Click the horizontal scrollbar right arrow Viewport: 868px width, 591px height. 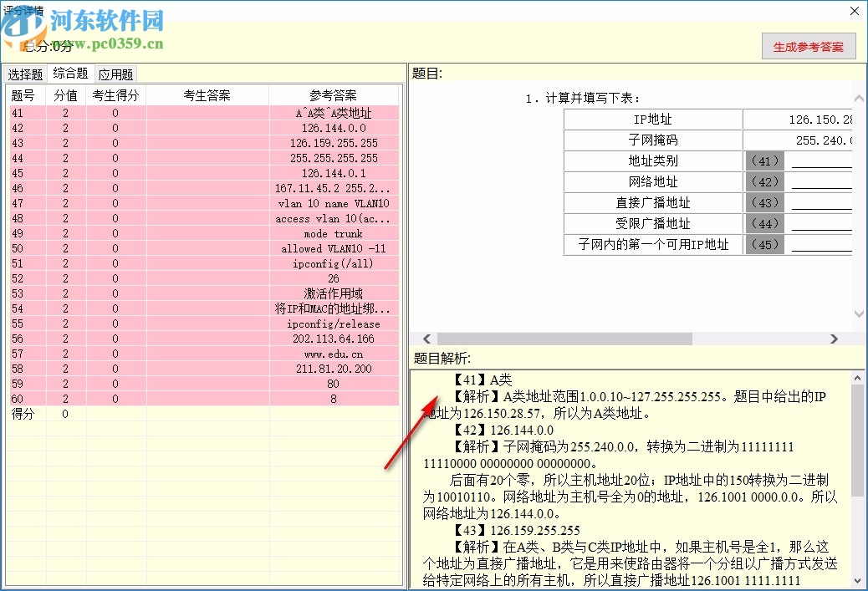point(834,339)
